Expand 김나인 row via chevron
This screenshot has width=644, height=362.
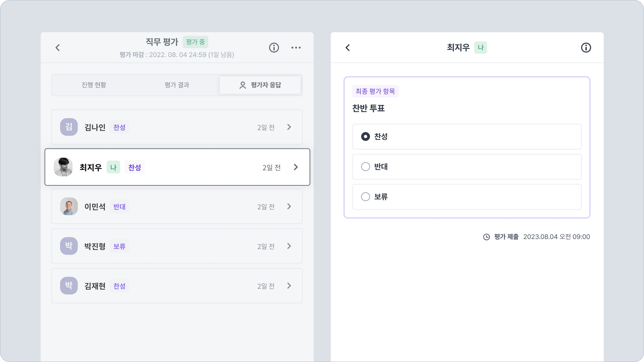(x=289, y=127)
